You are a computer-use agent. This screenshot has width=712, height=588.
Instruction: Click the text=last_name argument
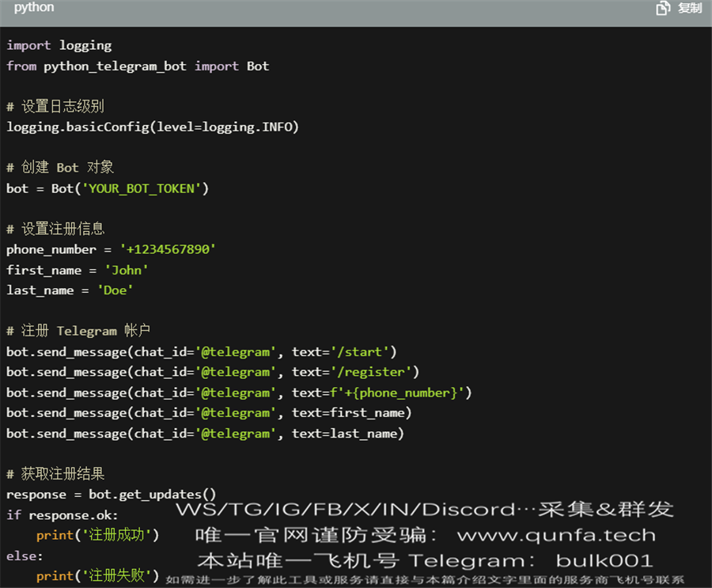347,434
